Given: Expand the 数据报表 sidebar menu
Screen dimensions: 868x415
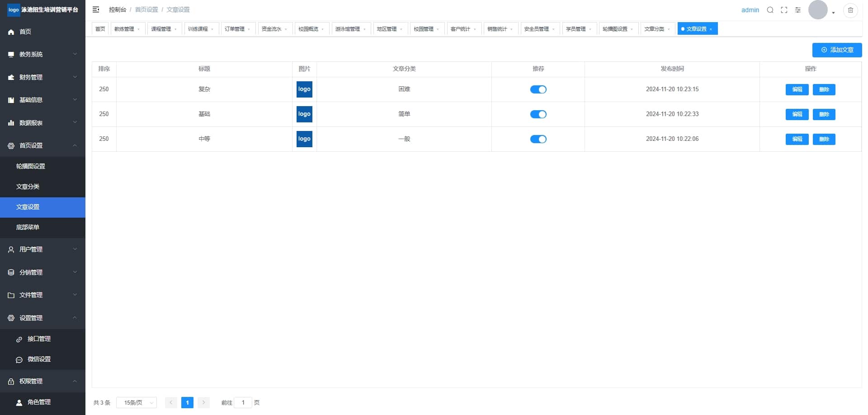Looking at the screenshot, I should pyautogui.click(x=42, y=123).
